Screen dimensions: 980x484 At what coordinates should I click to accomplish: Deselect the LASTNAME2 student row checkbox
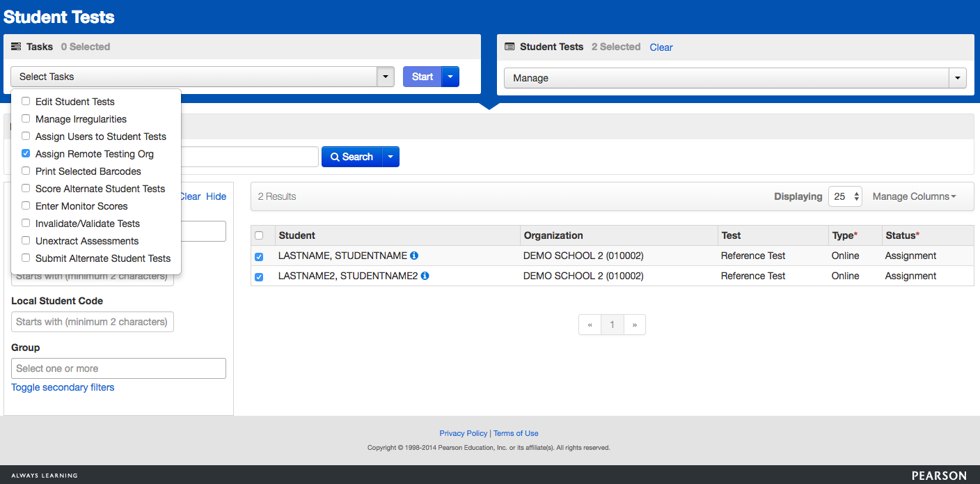tap(259, 276)
